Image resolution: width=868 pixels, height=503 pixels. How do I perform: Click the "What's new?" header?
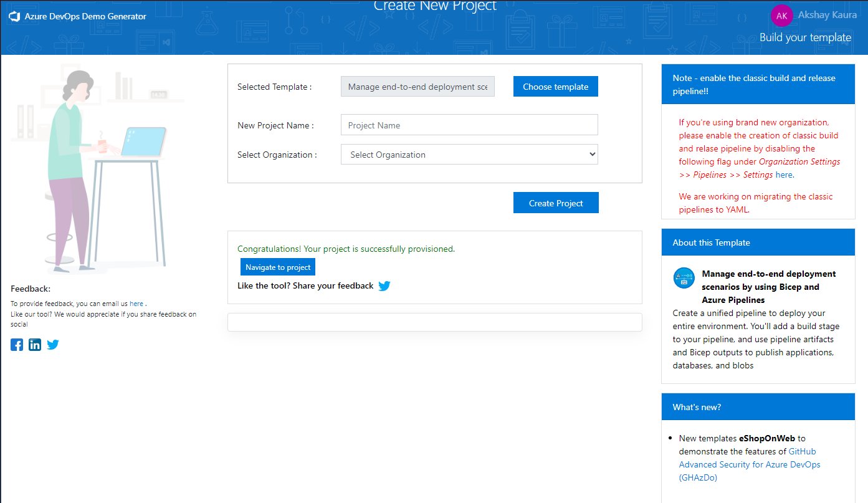(x=758, y=407)
